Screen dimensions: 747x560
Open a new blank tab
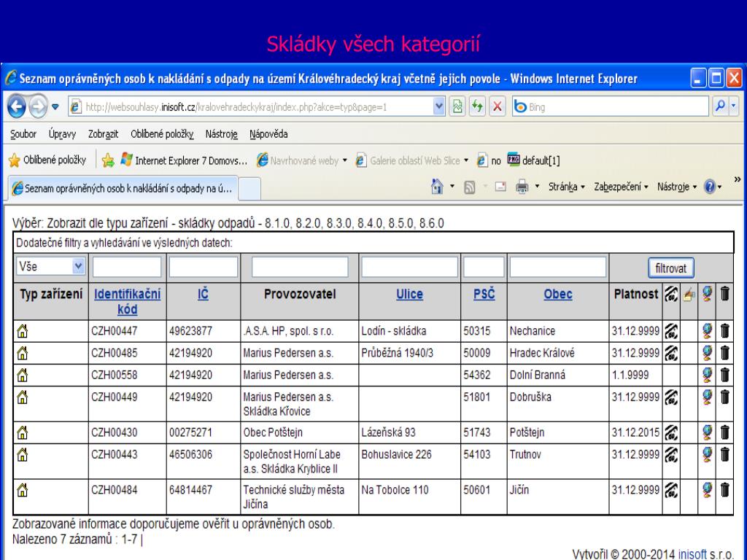click(x=249, y=189)
